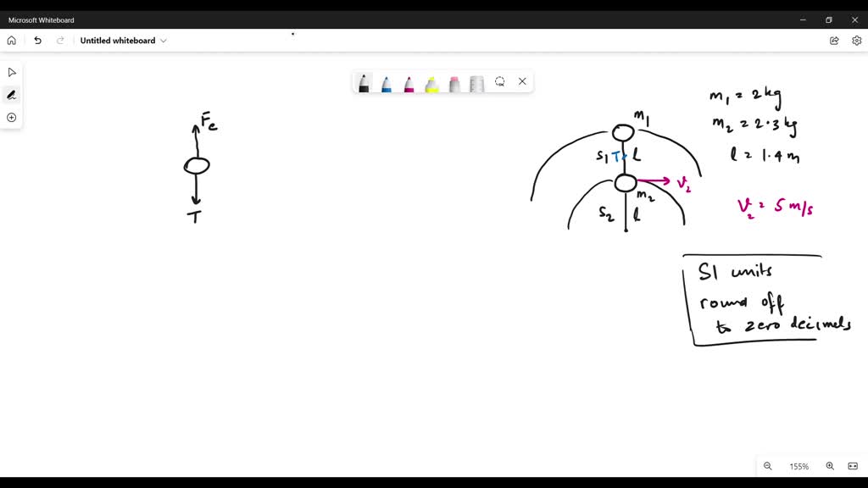Open the Untitled whiteboard dropdown
Screen dimensions: 868x488
click(x=164, y=40)
